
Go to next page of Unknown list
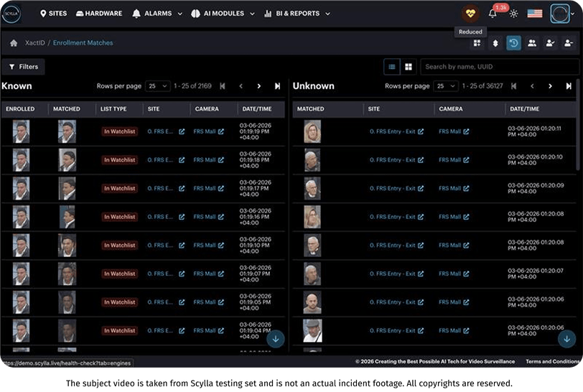pyautogui.click(x=550, y=86)
